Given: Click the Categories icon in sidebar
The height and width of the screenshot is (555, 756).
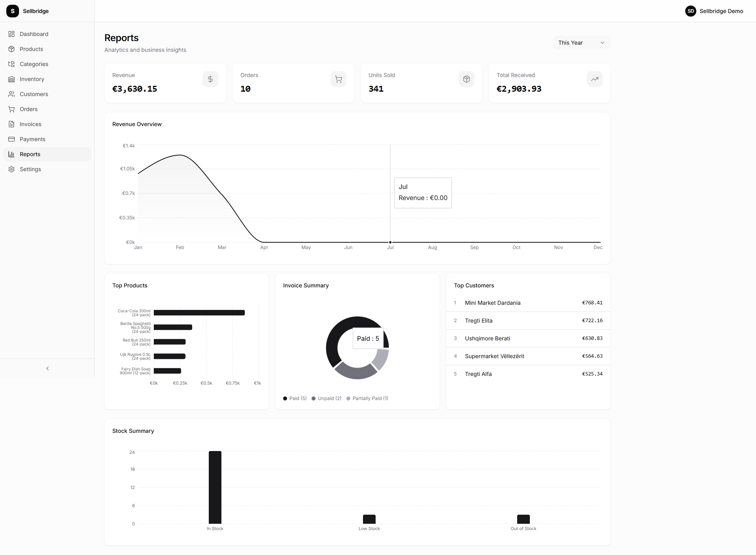Looking at the screenshot, I should [12, 64].
